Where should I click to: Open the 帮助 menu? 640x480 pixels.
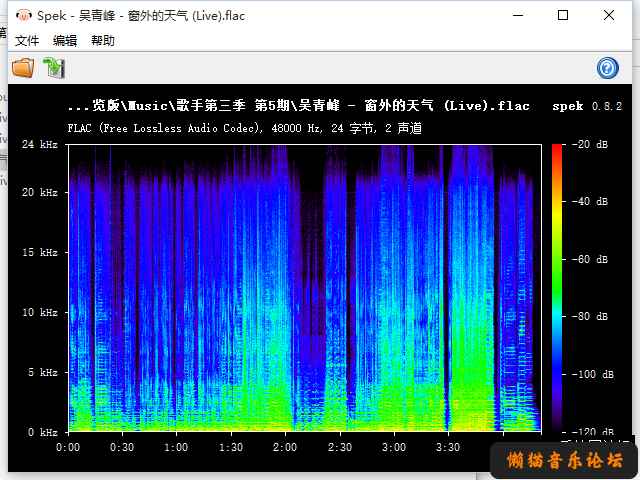[x=103, y=41]
